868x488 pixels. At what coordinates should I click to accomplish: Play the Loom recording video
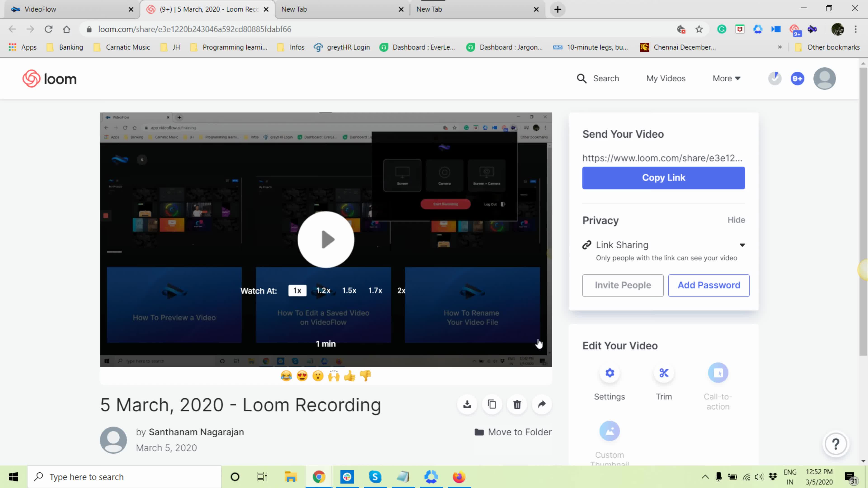coord(326,239)
